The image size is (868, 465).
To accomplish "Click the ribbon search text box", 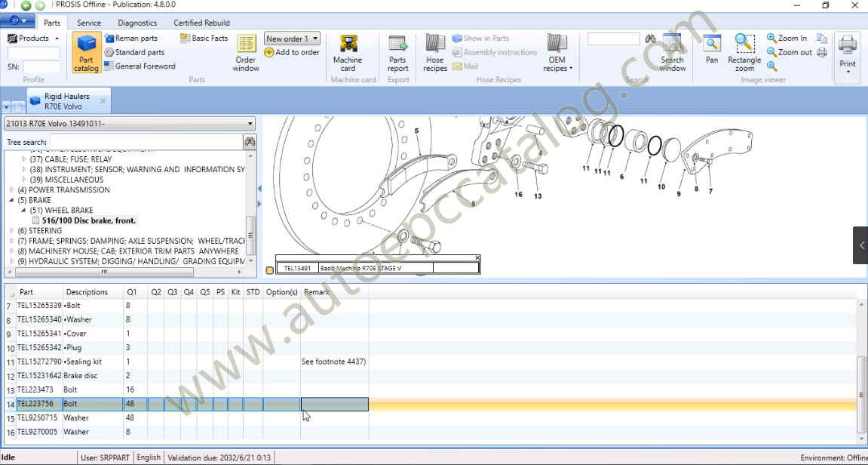I will 614,38.
